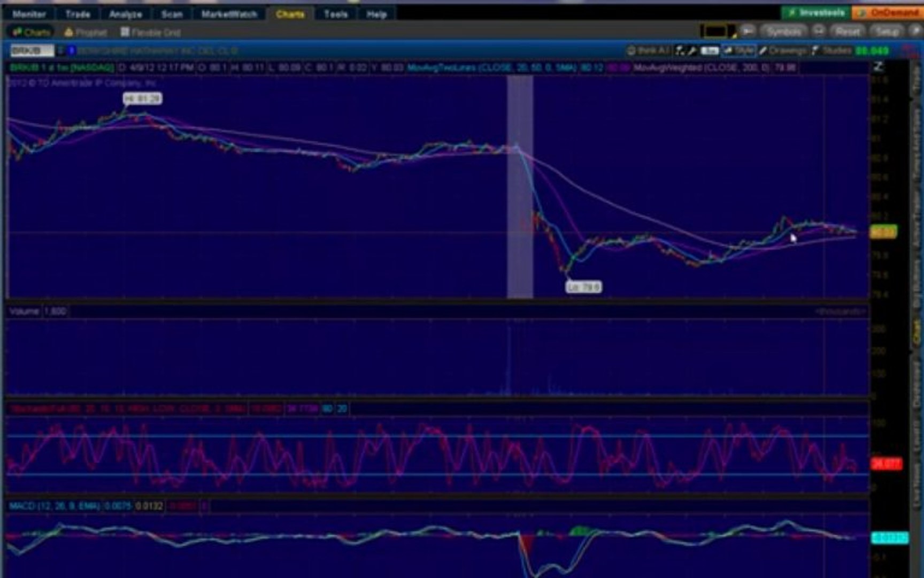Click the think AI button

coord(648,50)
